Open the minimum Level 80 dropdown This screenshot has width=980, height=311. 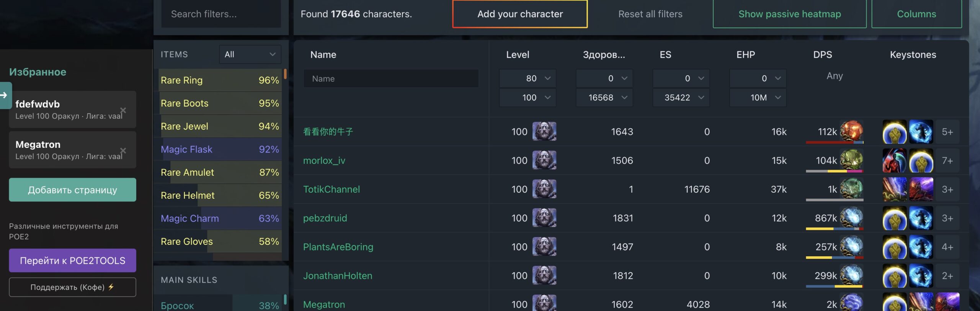[528, 78]
